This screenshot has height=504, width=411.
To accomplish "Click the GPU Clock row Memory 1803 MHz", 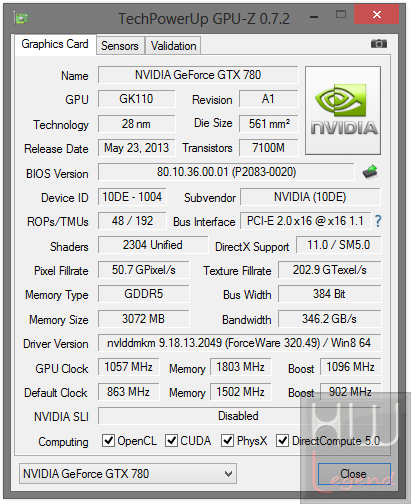I will click(x=241, y=367).
